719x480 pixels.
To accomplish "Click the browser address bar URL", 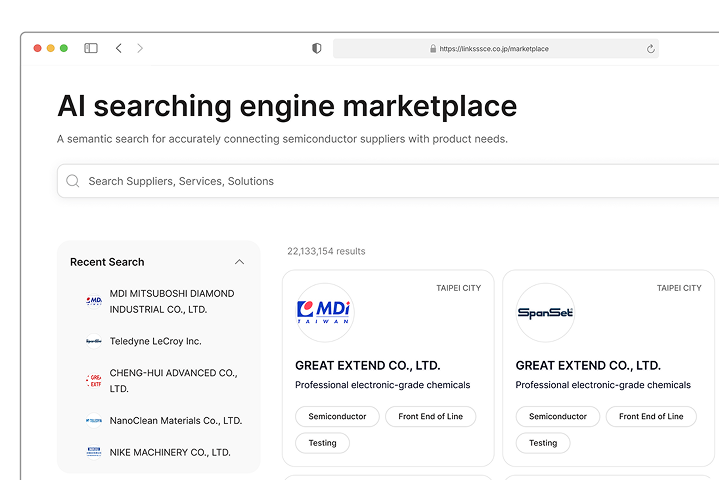I will click(x=494, y=48).
